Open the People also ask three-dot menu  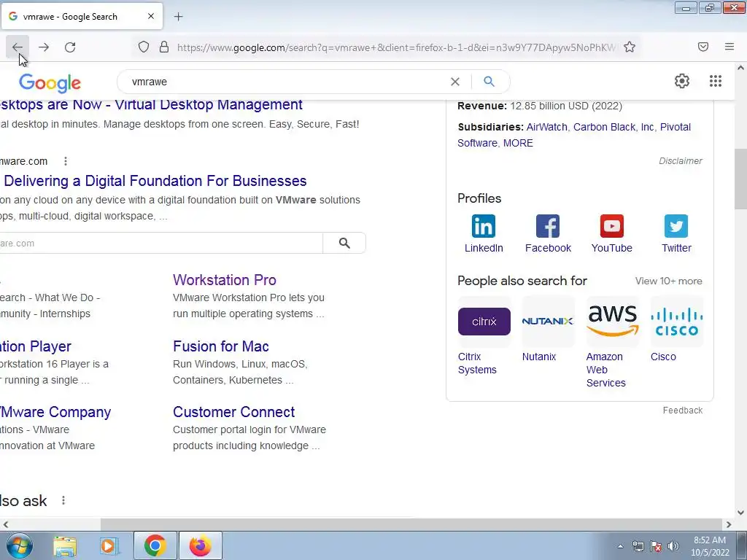pos(63,500)
